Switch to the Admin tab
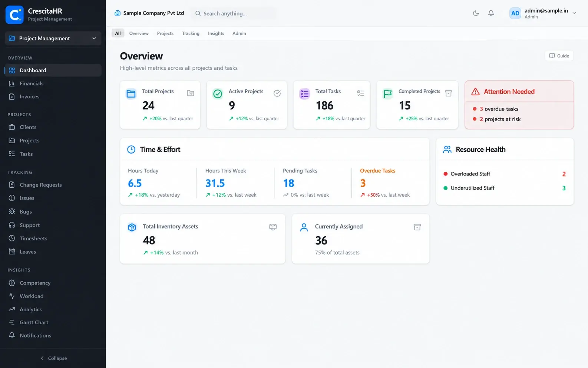This screenshot has width=588, height=368. (239, 33)
